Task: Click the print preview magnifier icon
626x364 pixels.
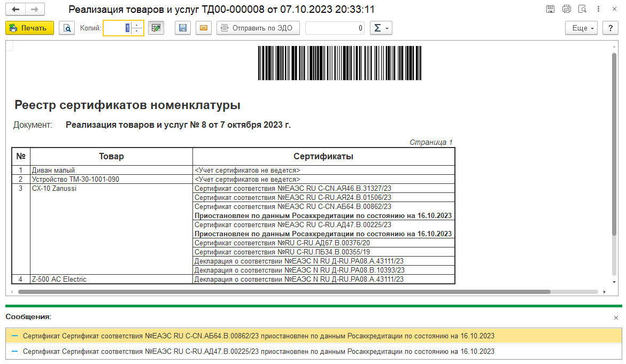Action: [x=67, y=28]
